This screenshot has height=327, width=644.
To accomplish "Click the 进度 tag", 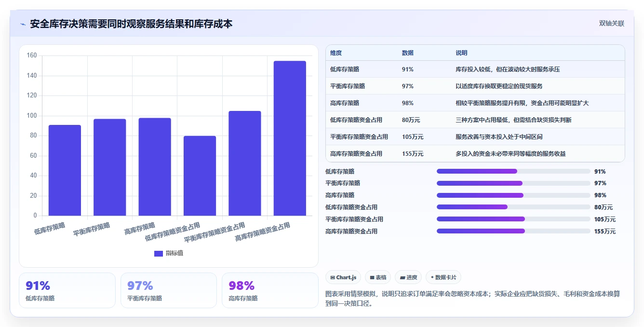I will (x=408, y=277).
